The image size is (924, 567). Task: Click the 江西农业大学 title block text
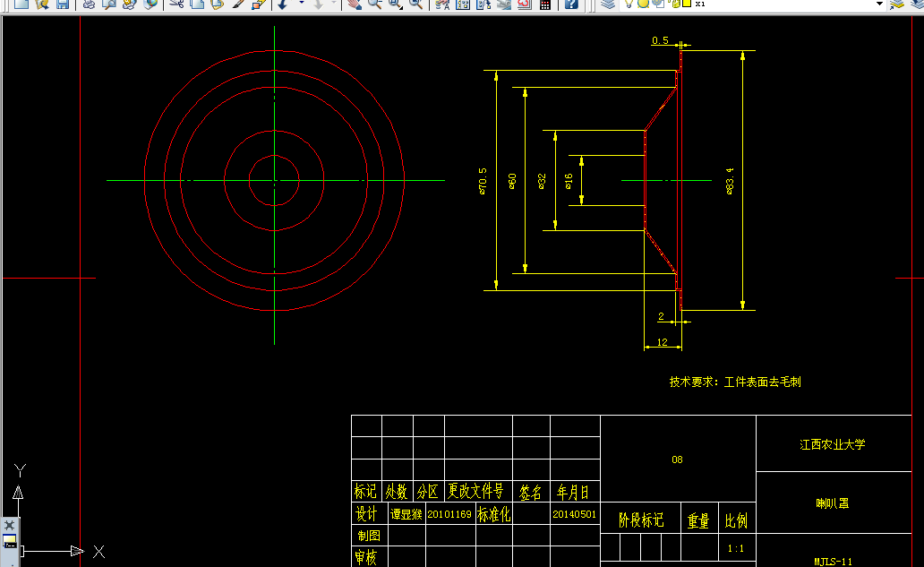tap(832, 444)
